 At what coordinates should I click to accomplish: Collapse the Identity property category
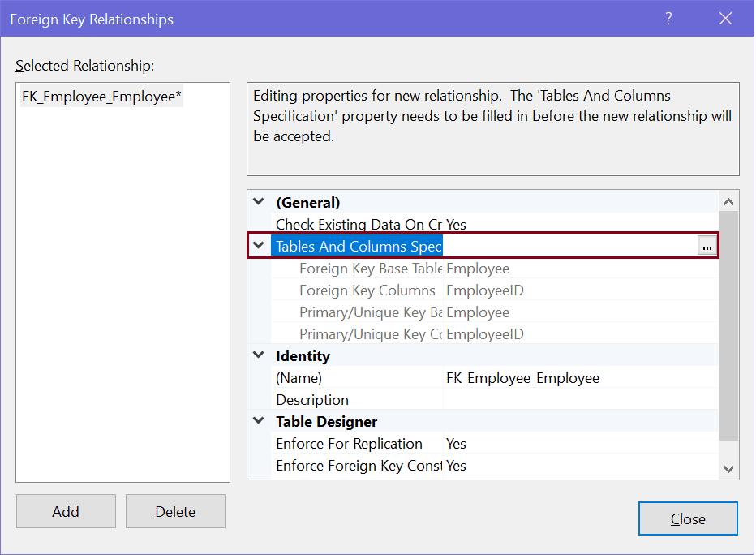257,355
